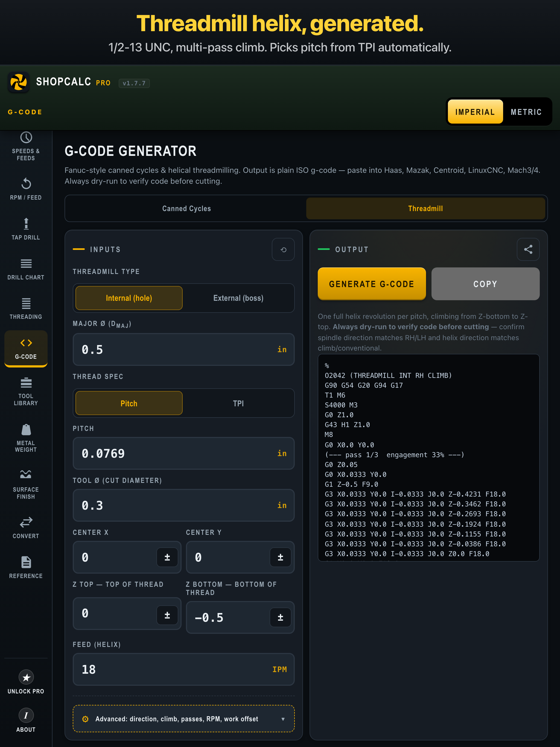This screenshot has height=747, width=560.
Task: Select Internal (hole) threadmill type
Action: (129, 298)
